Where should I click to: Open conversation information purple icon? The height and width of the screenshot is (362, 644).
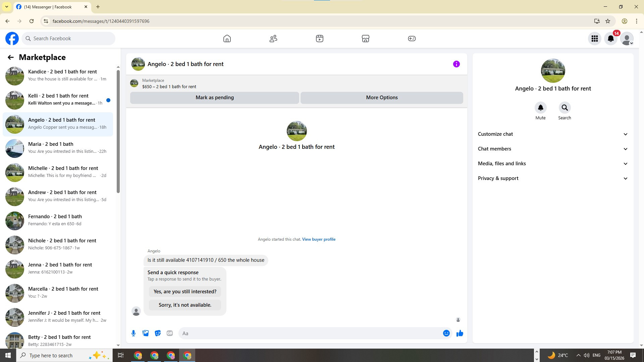(x=457, y=64)
